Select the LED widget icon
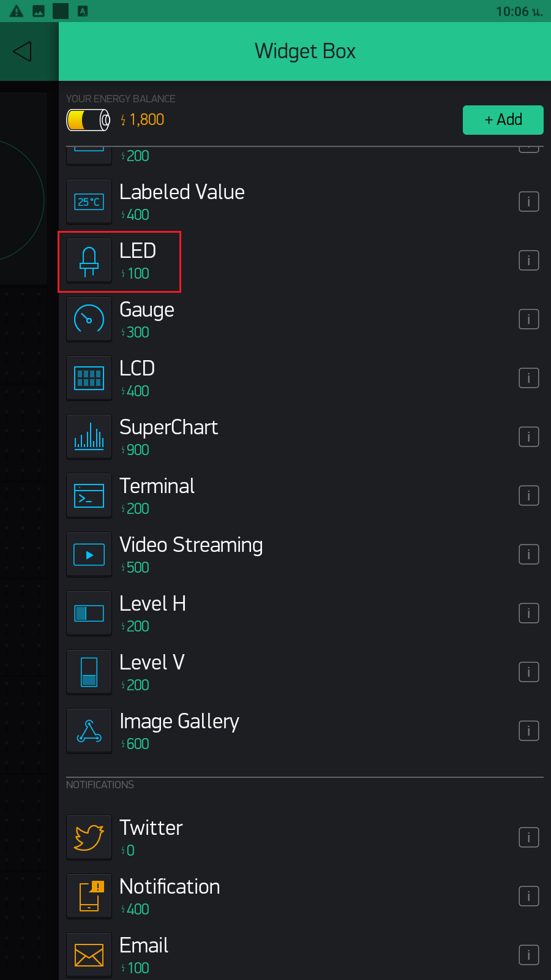The height and width of the screenshot is (980, 551). point(89,261)
